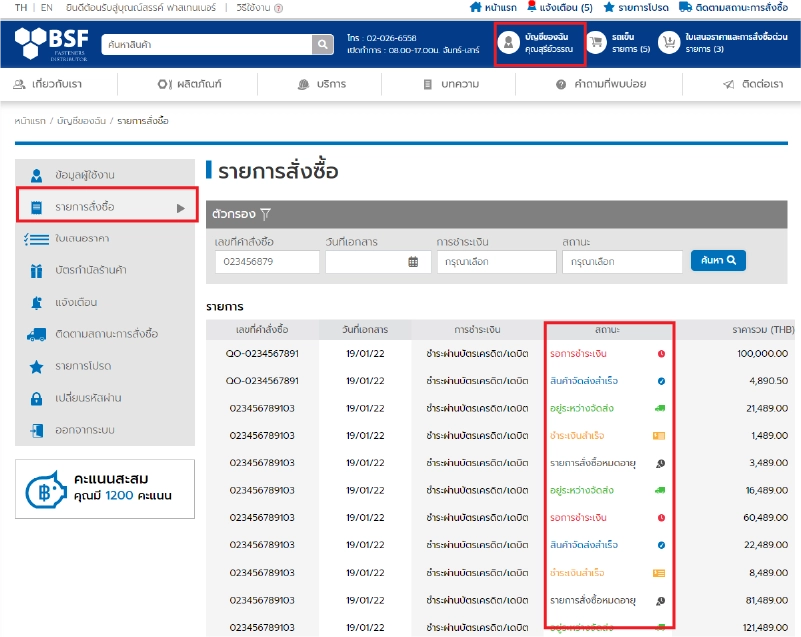Viewport: 801px width, 637px height.
Task: Click the truck icon ติดตามสถานะการสั่งซื้อ in top bar
Action: click(685, 7)
